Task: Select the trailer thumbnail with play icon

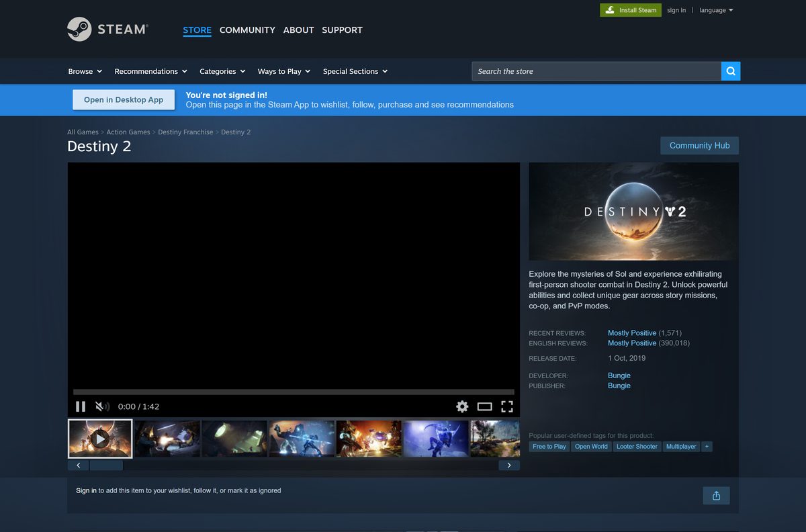Action: 100,439
